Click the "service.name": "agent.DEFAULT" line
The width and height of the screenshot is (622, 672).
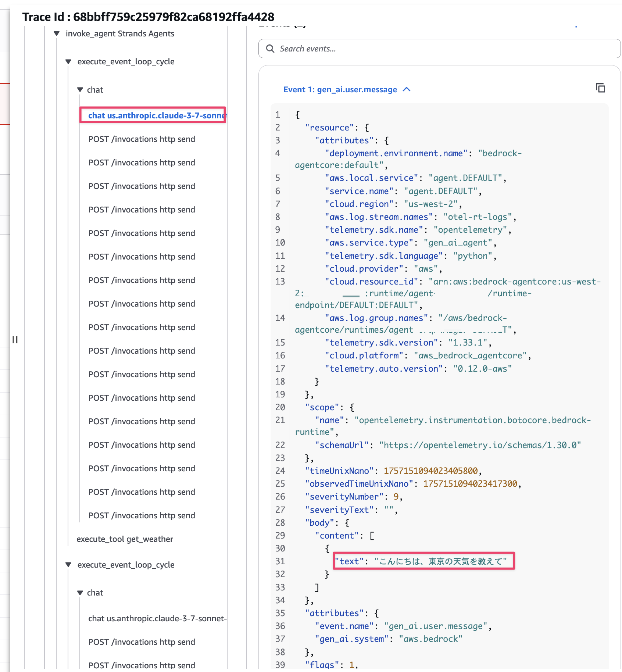tap(403, 191)
